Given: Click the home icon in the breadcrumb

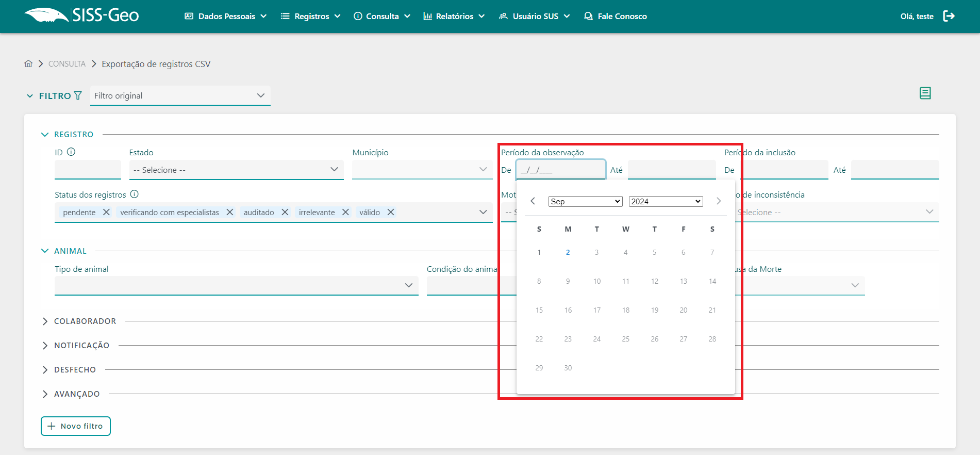Looking at the screenshot, I should (x=28, y=63).
